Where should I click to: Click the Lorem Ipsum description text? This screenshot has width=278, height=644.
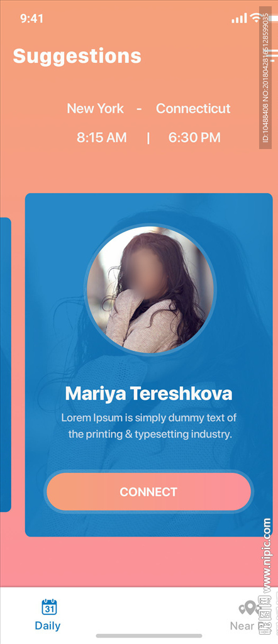click(150, 426)
